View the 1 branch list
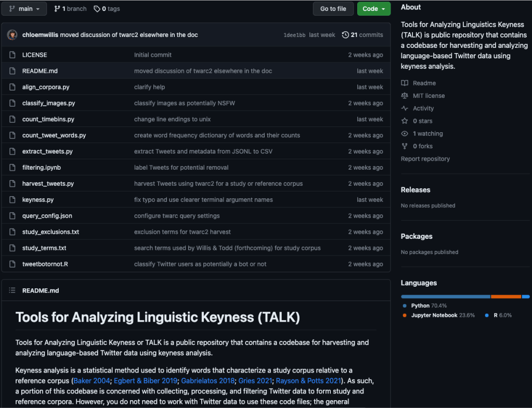 pyautogui.click(x=70, y=9)
